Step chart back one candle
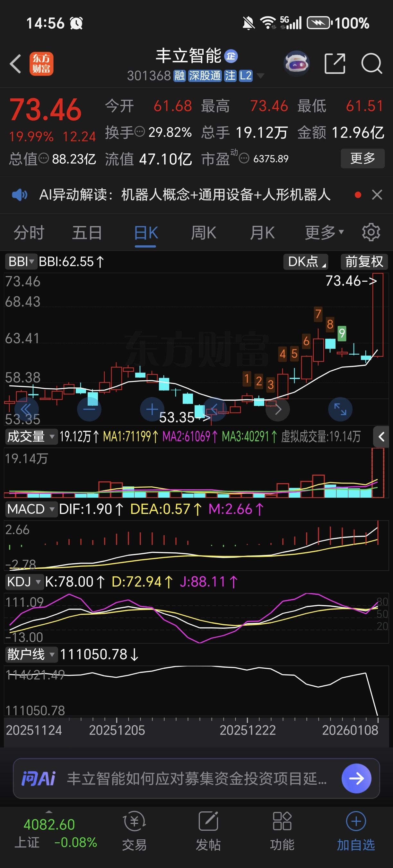This screenshot has width=393, height=868. [x=215, y=409]
